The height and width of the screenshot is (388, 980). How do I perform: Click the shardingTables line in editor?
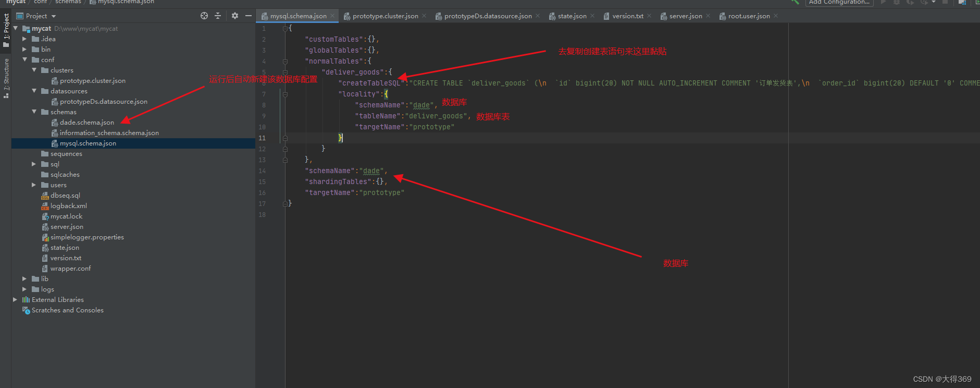coord(346,181)
